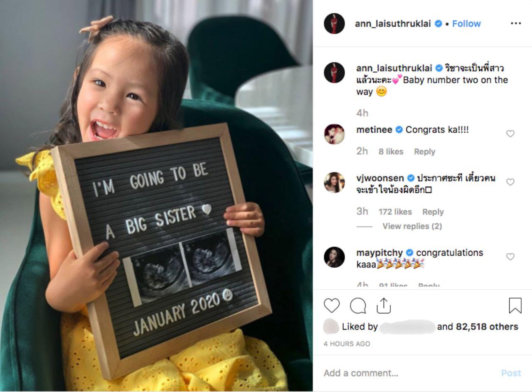The image size is (532, 392).
Task: Reply to metinee's comment
Action: coord(424,152)
